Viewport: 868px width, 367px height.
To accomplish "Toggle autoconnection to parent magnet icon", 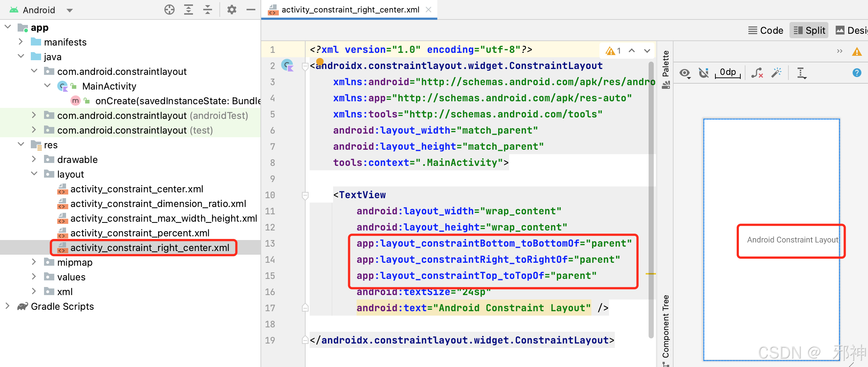I will click(x=704, y=73).
